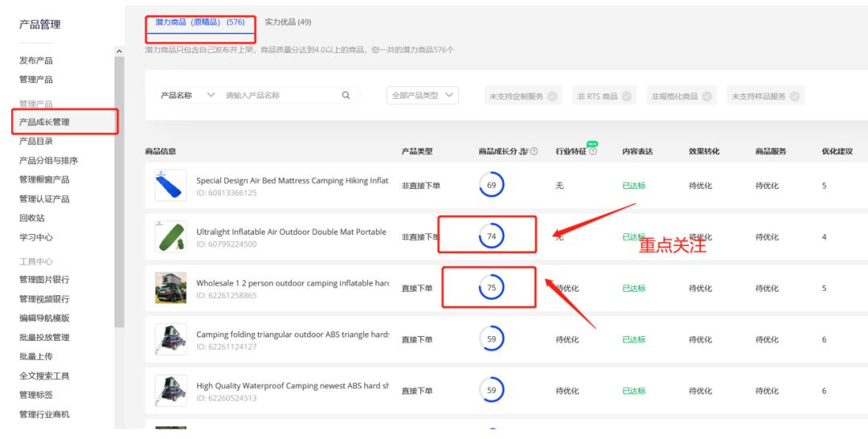Screen dimensions: 868x439
Task: Click growth score ring of Camping folding triangular
Action: tap(492, 339)
